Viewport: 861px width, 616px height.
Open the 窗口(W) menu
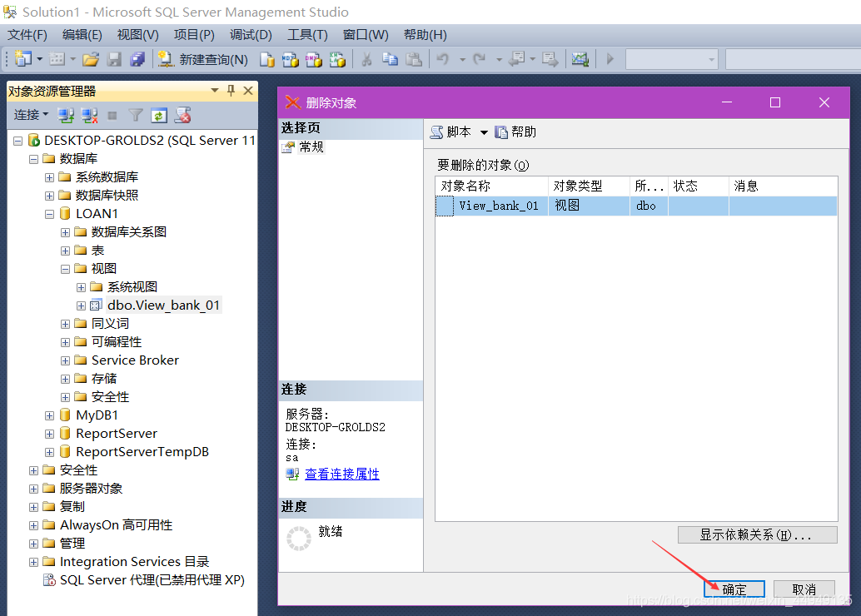366,35
